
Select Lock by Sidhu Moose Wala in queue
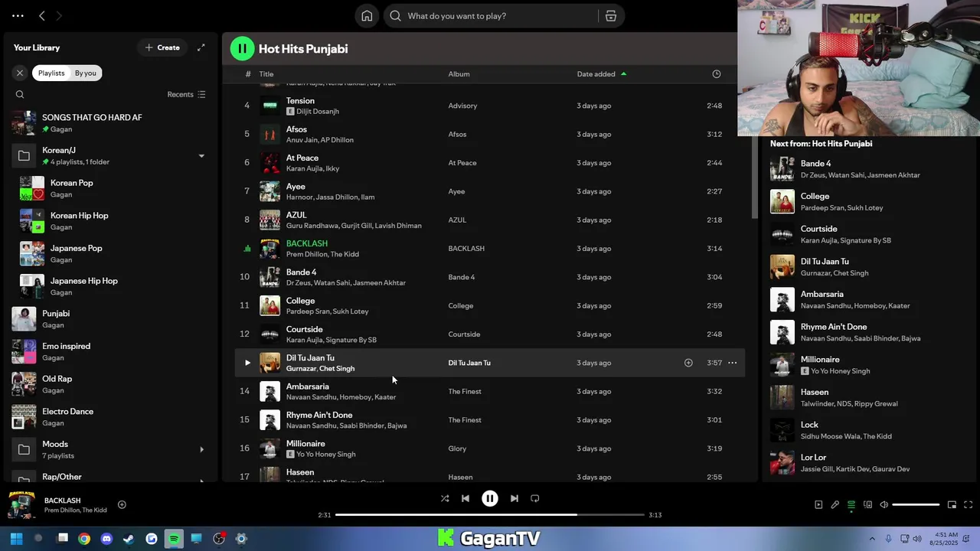pos(868,430)
